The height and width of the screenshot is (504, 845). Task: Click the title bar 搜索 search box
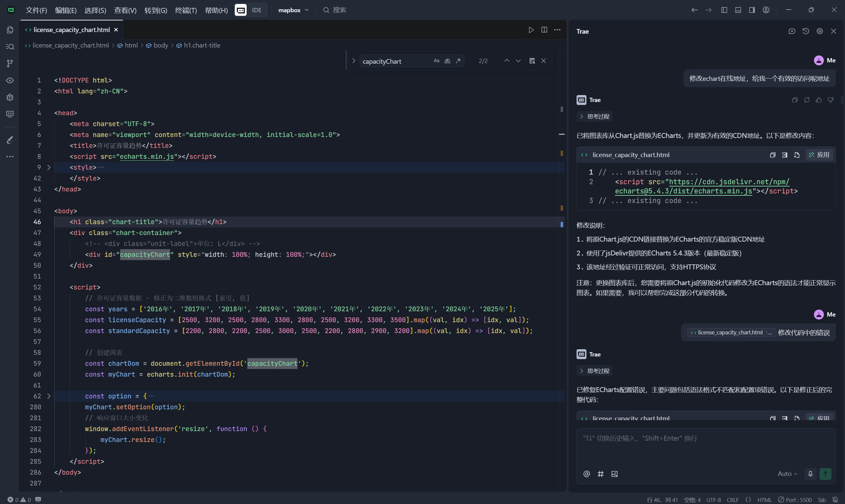(335, 10)
